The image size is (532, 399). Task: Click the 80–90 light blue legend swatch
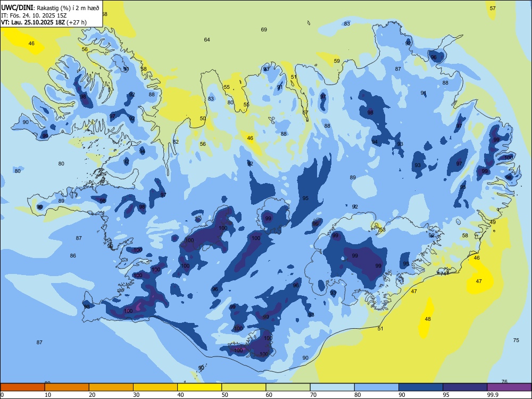point(377,387)
